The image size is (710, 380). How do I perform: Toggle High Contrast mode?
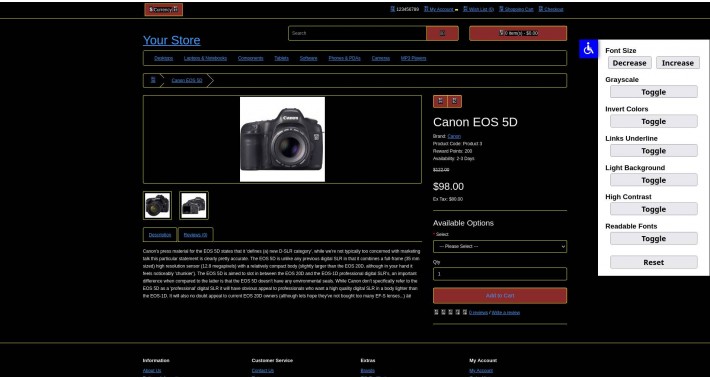pyautogui.click(x=653, y=209)
